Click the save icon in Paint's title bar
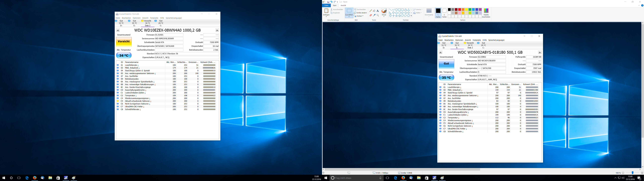Viewport: 644px width, 181px height. pos(328,2)
